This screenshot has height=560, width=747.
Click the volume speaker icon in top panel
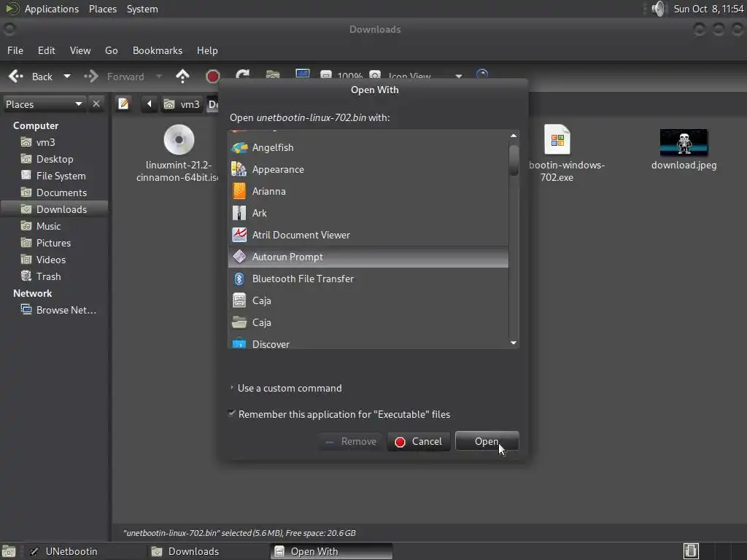click(x=659, y=9)
